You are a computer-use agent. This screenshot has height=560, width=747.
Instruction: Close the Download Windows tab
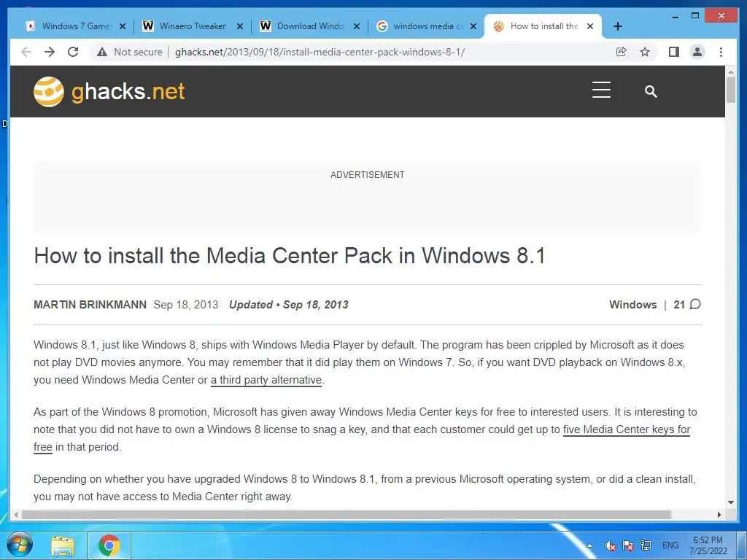(356, 26)
